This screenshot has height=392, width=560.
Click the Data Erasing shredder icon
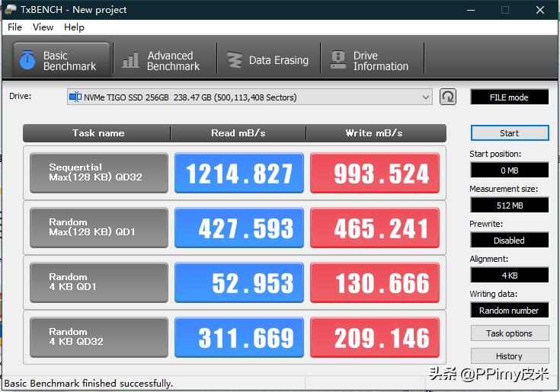pos(235,60)
